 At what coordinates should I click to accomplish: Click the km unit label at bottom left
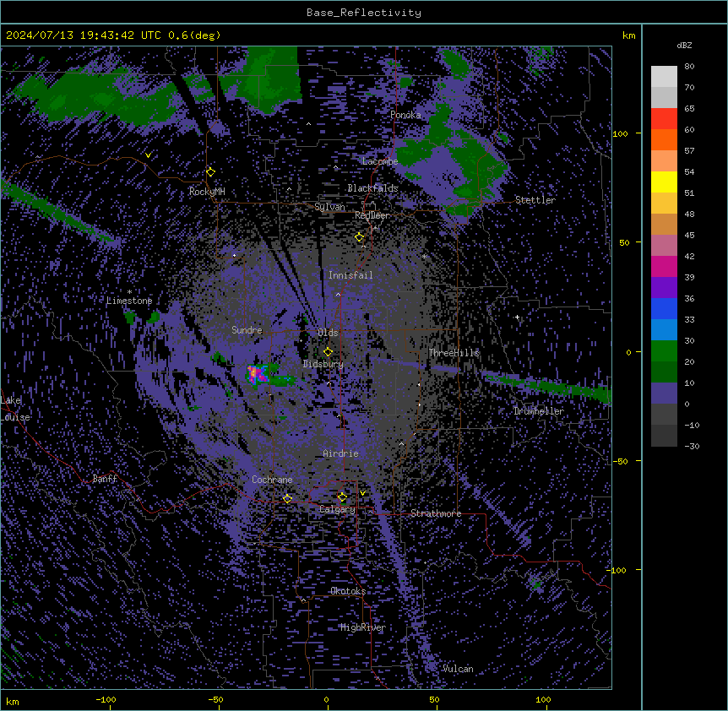13,702
